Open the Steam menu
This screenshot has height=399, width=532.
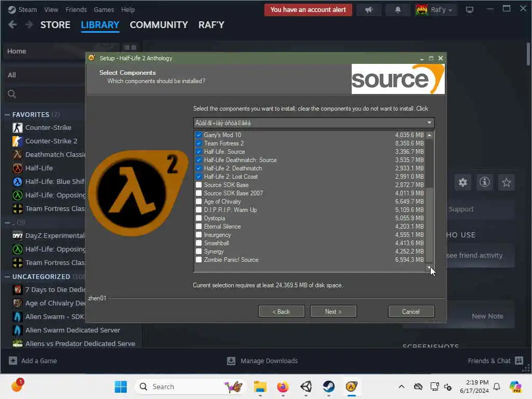(28, 9)
